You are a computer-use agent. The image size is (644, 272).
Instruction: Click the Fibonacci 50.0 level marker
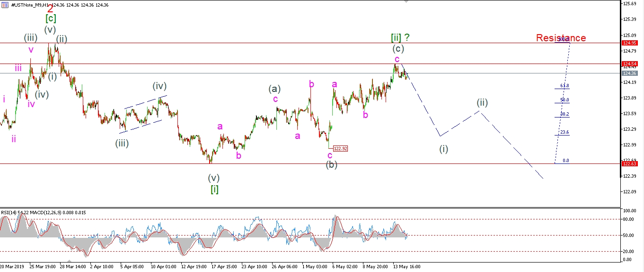tap(564, 100)
